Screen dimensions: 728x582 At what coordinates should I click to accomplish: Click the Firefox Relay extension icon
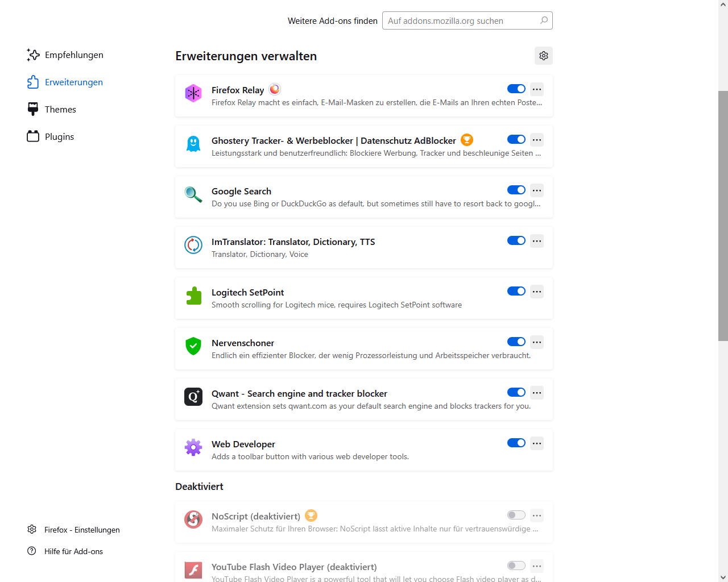point(193,93)
